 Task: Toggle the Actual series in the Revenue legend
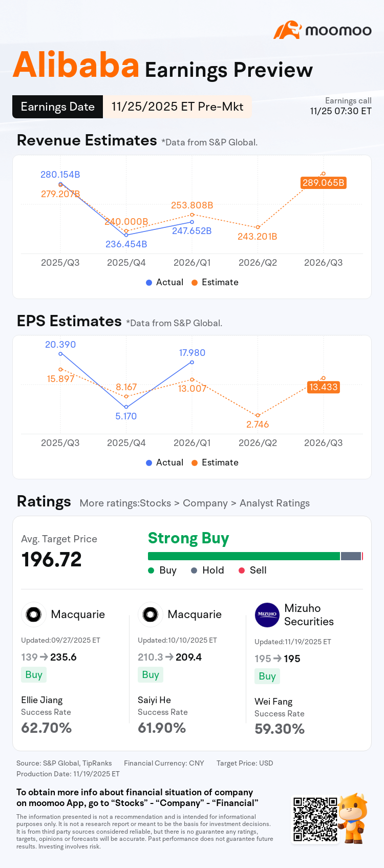pos(164,282)
